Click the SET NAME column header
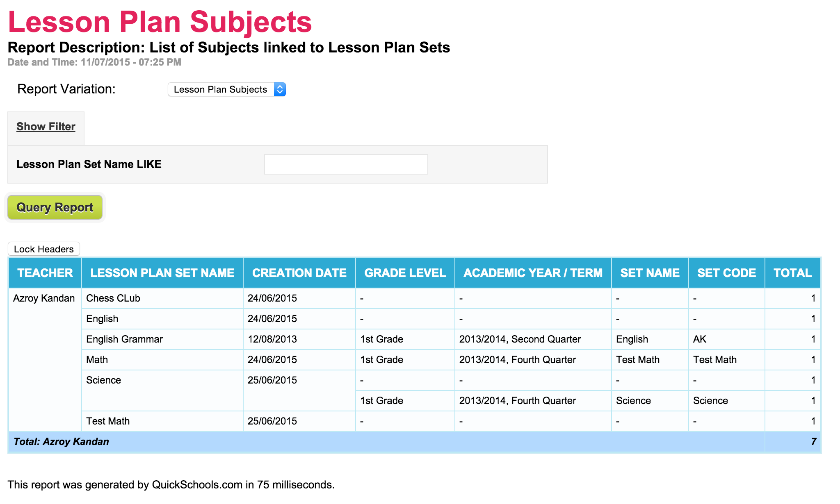Viewport: 840px width, 504px height. click(650, 273)
